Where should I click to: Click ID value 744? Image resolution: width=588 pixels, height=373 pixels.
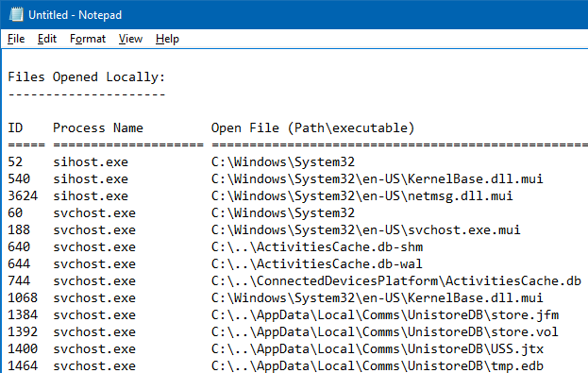pyautogui.click(x=19, y=281)
